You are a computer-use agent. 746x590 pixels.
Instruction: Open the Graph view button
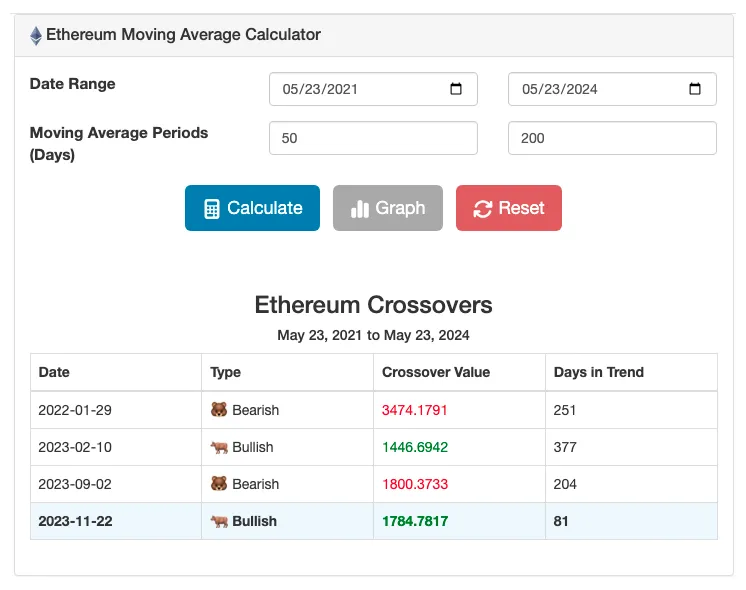click(x=388, y=208)
